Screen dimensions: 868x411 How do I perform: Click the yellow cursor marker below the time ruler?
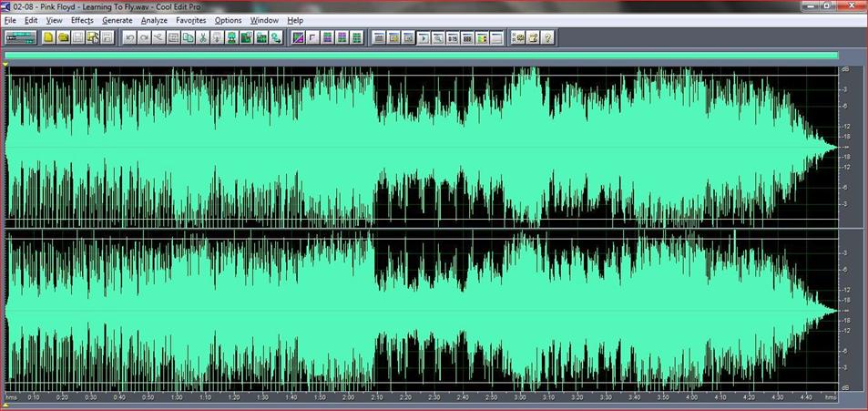6,405
